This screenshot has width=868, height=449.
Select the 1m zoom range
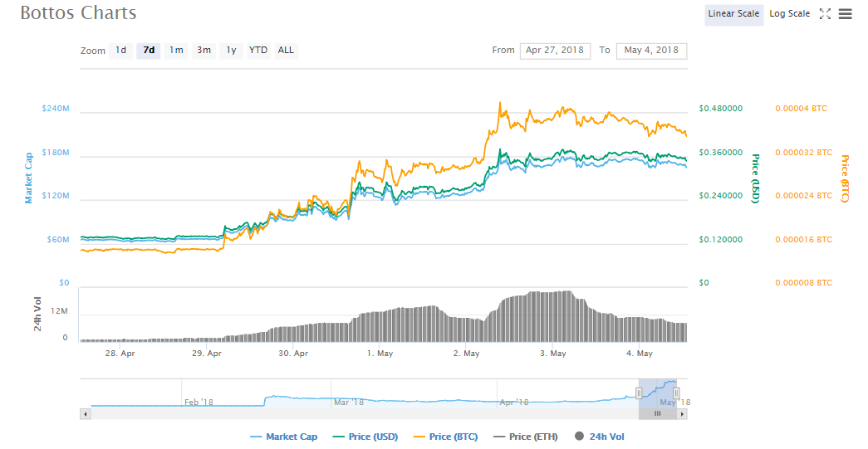(176, 51)
